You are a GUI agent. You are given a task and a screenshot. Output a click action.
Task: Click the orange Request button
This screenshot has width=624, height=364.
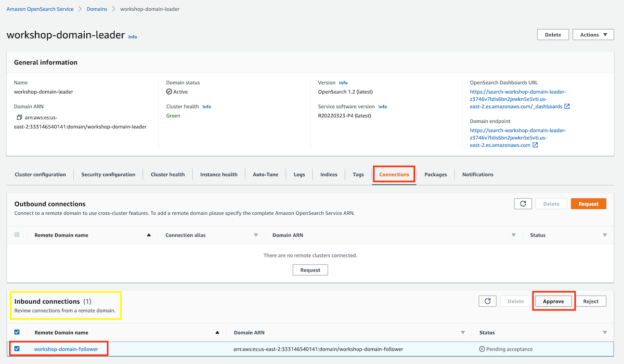tap(589, 204)
